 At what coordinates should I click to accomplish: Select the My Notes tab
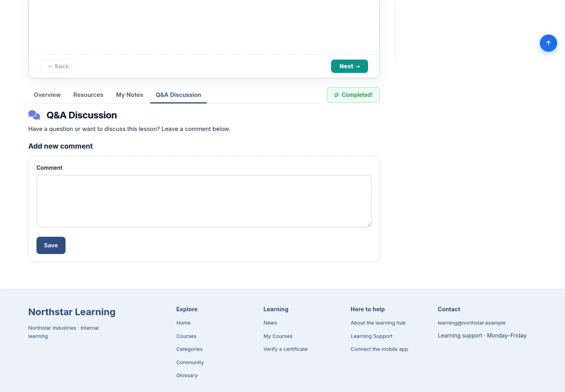pyautogui.click(x=129, y=95)
